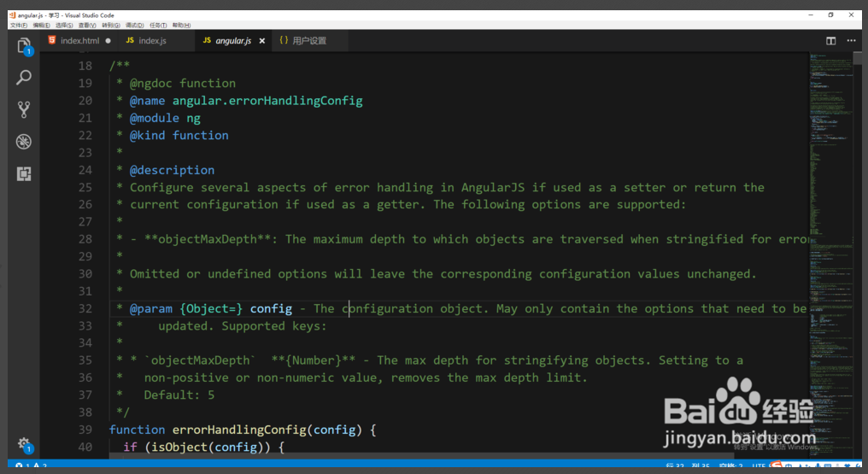Screen dimensions: 868x474
Task: Open the Debug view in activity bar
Action: point(24,142)
